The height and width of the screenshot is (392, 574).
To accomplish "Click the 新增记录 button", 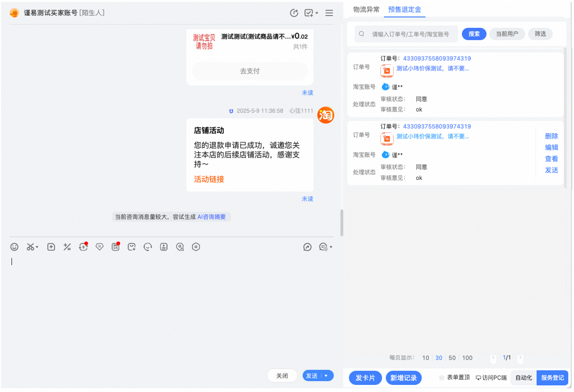I will pyautogui.click(x=403, y=378).
